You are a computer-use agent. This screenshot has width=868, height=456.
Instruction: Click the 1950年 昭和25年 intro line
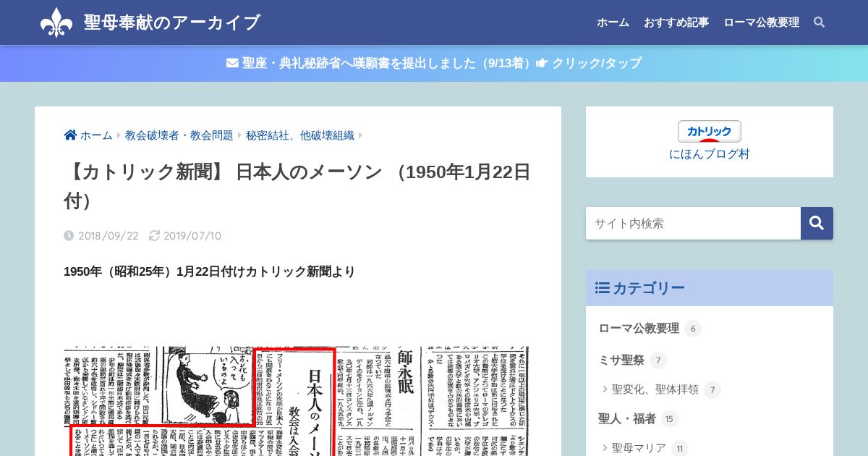click(x=210, y=271)
